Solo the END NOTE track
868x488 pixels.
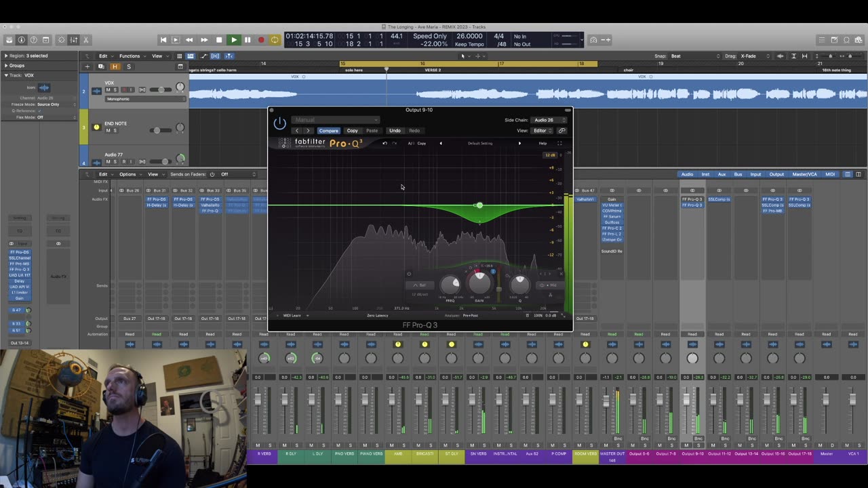click(115, 130)
